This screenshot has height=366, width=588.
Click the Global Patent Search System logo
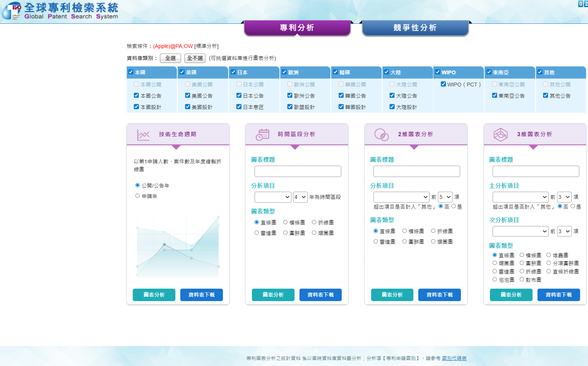point(60,11)
